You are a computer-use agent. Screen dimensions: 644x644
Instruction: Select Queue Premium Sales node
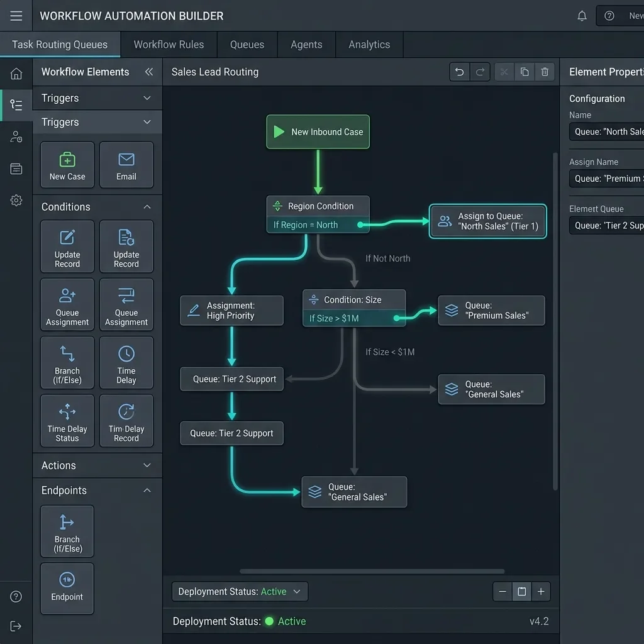point(492,311)
